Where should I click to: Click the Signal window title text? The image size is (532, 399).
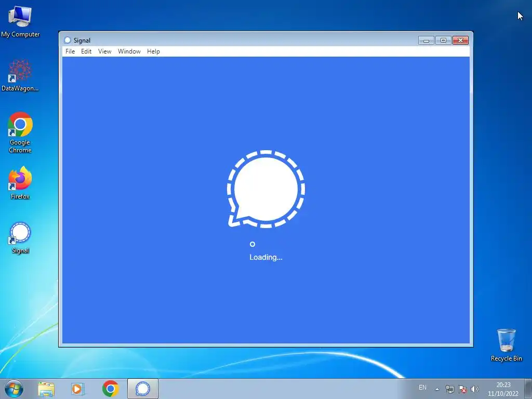82,41
